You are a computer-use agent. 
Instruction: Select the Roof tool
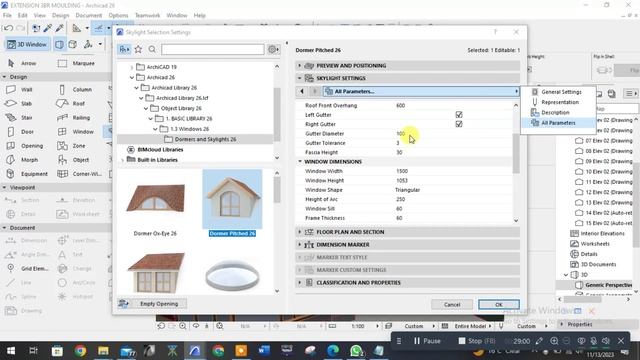[x=71, y=104]
